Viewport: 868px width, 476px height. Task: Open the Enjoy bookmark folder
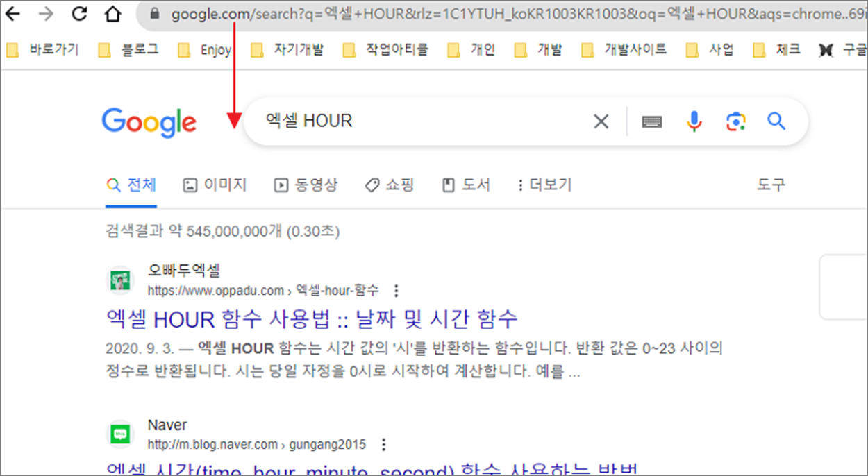click(204, 50)
